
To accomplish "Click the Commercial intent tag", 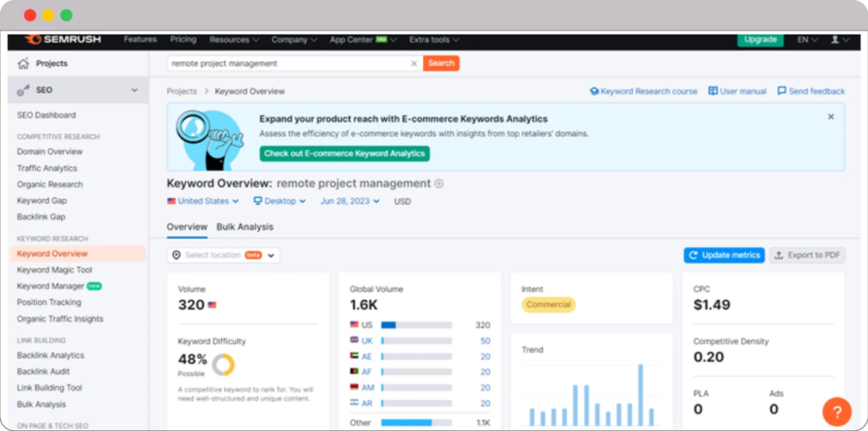I will 548,304.
